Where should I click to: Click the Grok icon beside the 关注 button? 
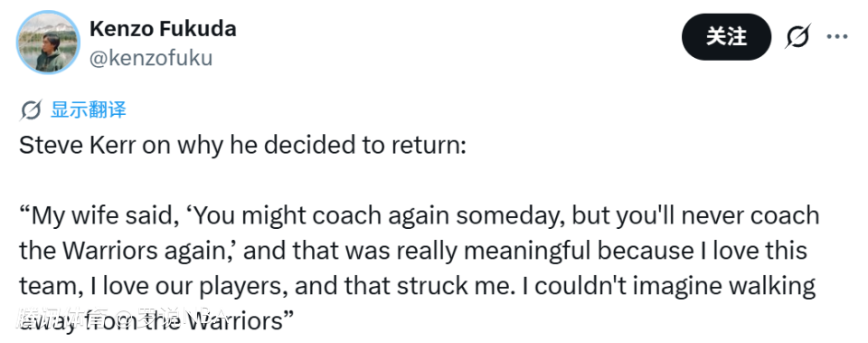click(797, 36)
